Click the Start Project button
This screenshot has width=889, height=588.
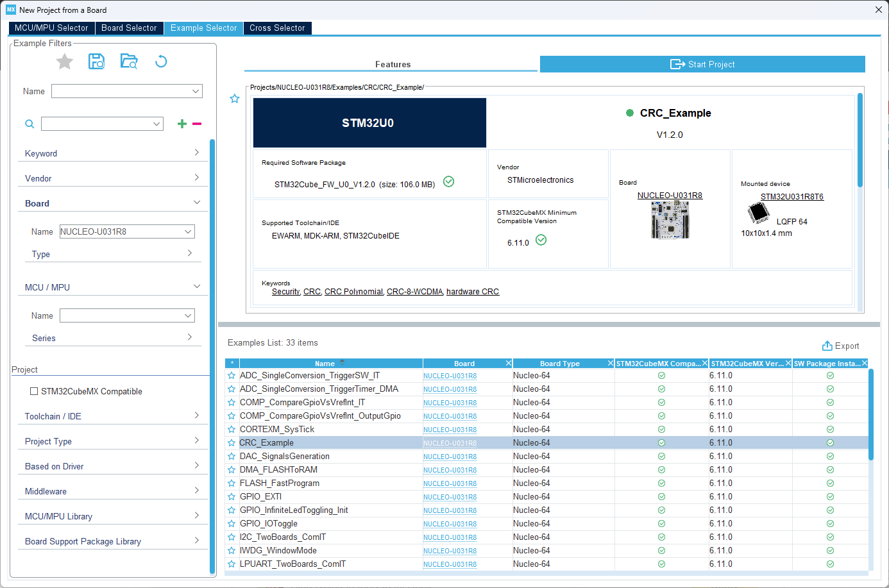(702, 63)
